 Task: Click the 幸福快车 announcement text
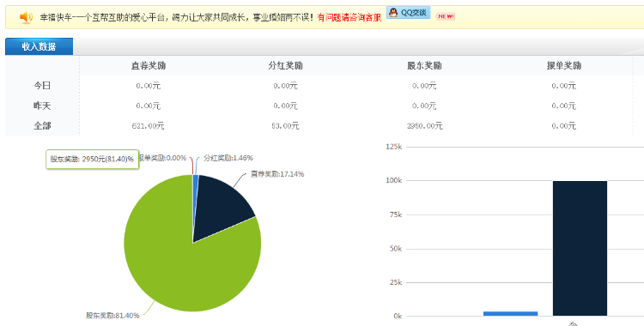[x=177, y=18]
